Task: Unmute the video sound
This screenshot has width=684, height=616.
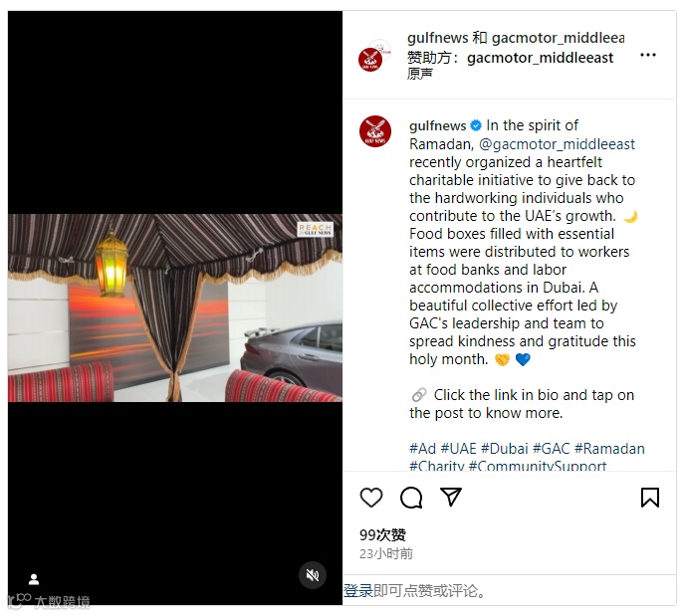Action: tap(313, 575)
